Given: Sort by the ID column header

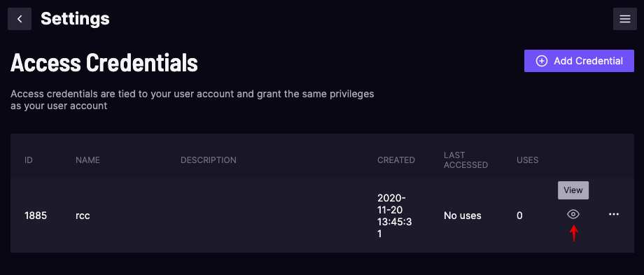Looking at the screenshot, I should point(28,160).
